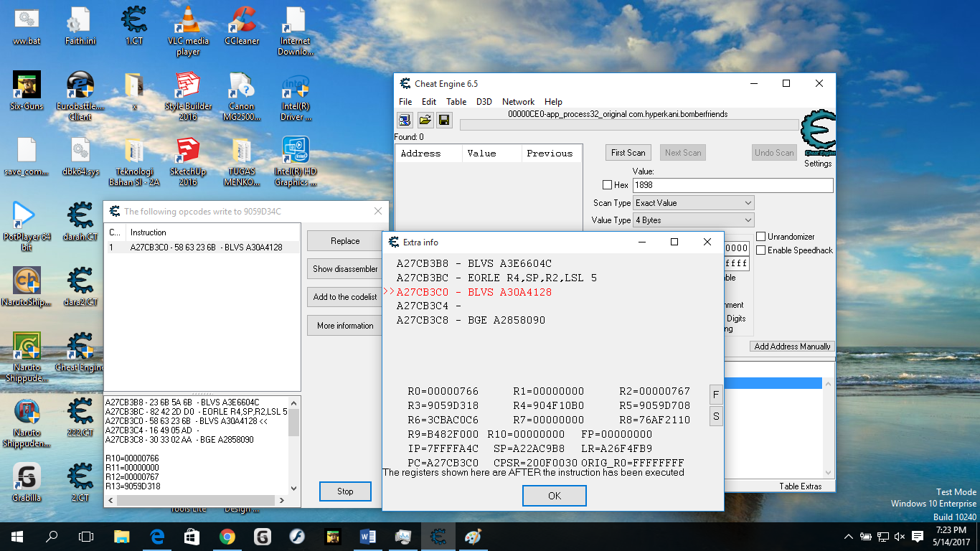Click the Value input field
The image size is (980, 551).
click(732, 185)
